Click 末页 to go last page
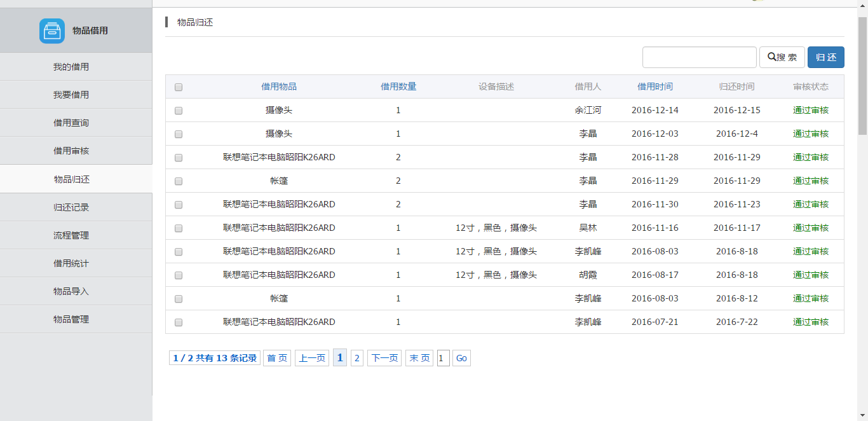868x421 pixels. [x=419, y=358]
